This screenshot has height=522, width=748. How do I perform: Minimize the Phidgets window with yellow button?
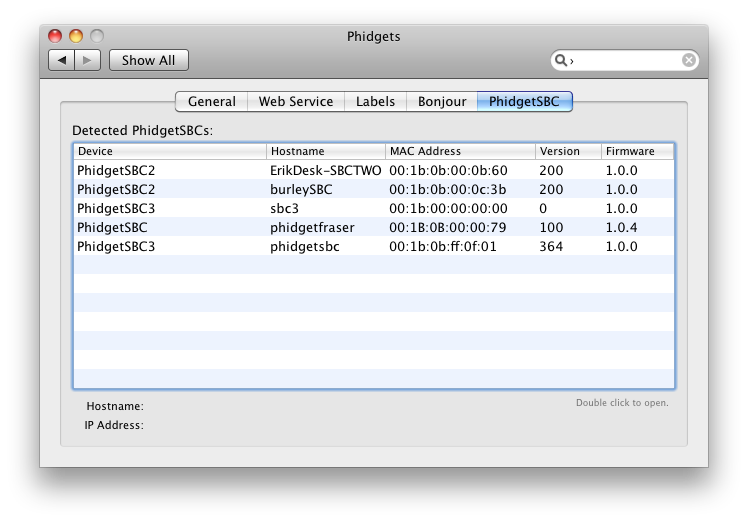(76, 36)
